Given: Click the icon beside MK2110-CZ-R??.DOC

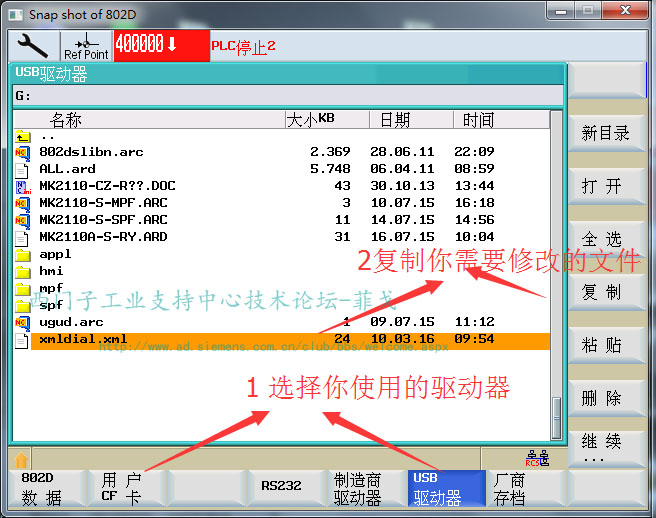Looking at the screenshot, I should click(23, 187).
